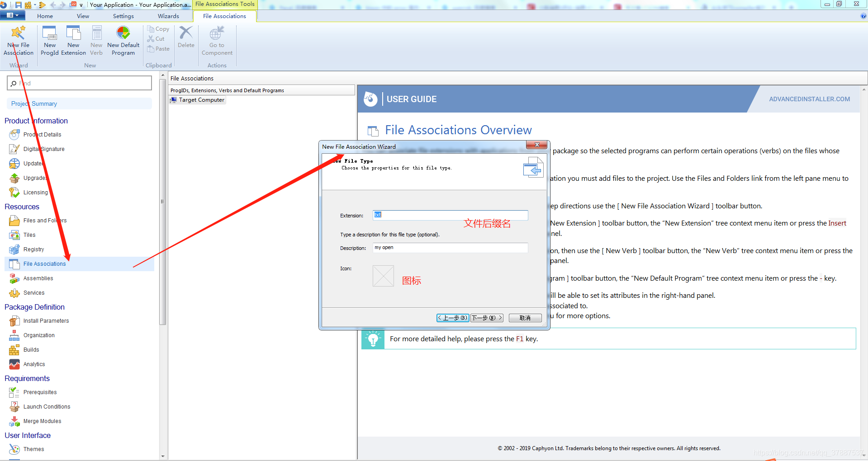
Task: Click the Save icon in quick access toolbar
Action: tap(18, 5)
